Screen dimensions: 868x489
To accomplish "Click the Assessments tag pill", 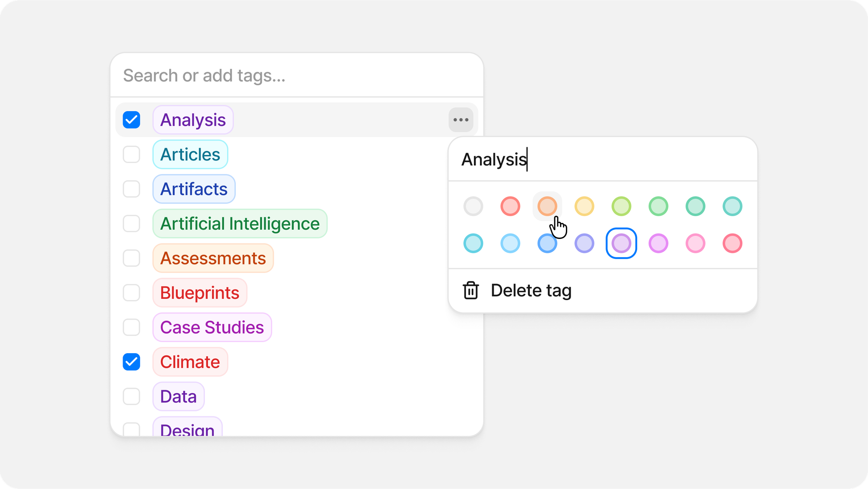I will [x=213, y=258].
